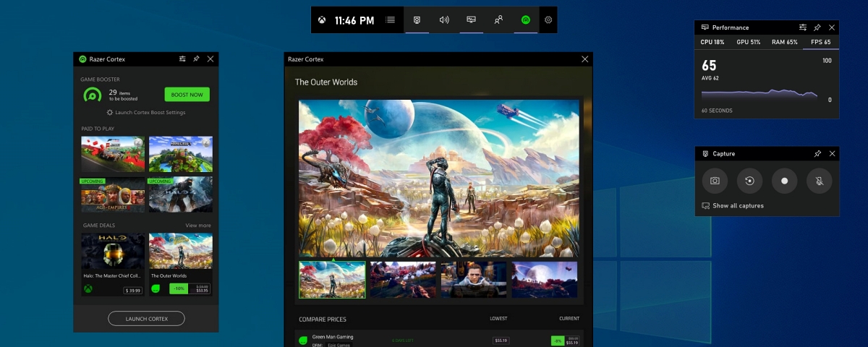Image resolution: width=868 pixels, height=347 pixels.
Task: Click the Razer logo in widget title
Action: pos(82,59)
